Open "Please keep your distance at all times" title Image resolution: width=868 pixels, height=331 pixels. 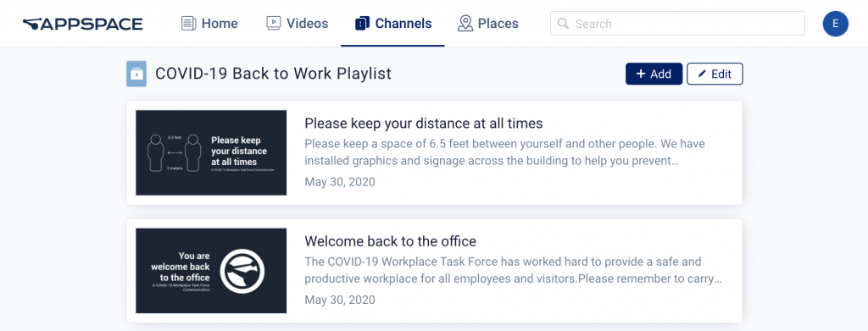coord(424,123)
